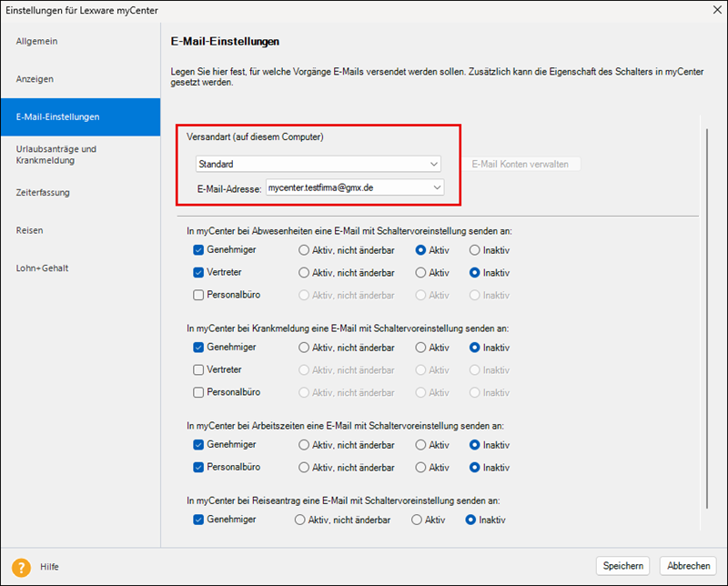Screen dimensions: 728x586
Task: Select 'Aktiv, nicht änderbar' for Reiseantrag Genehmiger
Action: [x=300, y=520]
